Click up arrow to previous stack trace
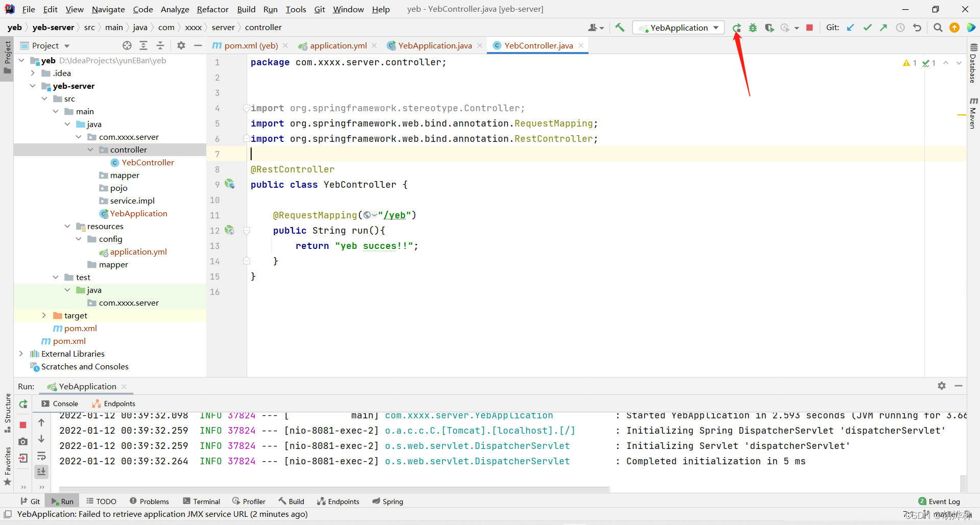Screen dimensions: 980x525 41,422
